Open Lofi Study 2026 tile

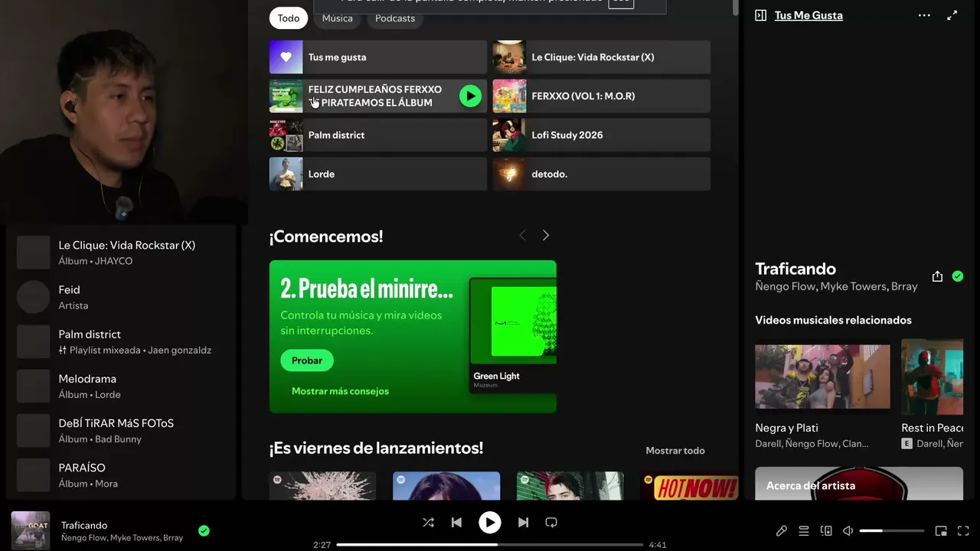click(x=602, y=135)
